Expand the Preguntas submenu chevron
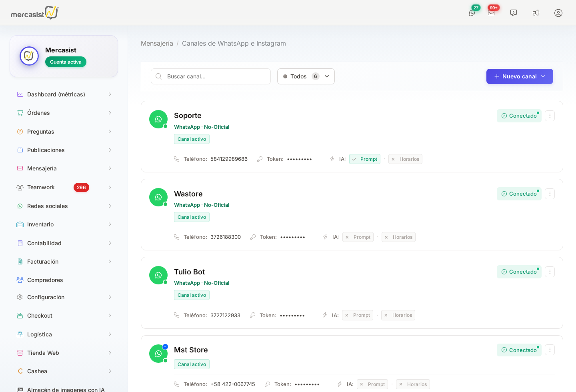The height and width of the screenshot is (392, 576). 110,132
